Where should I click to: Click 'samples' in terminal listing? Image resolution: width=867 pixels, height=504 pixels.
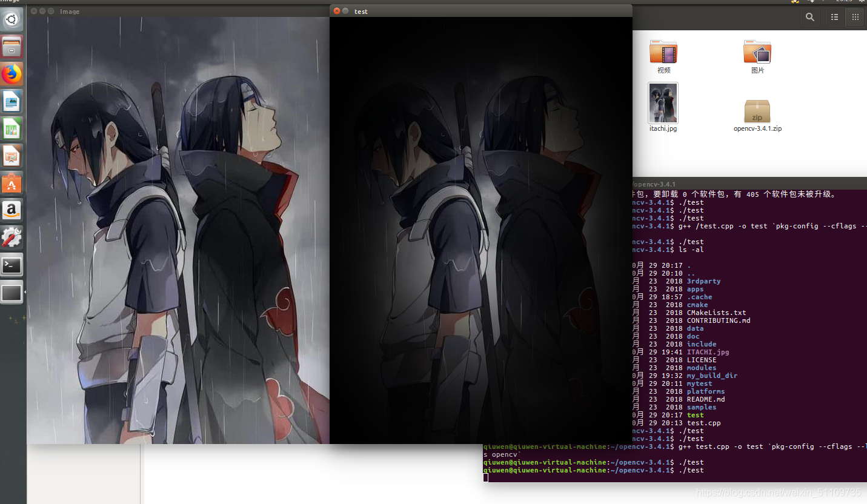coord(702,407)
